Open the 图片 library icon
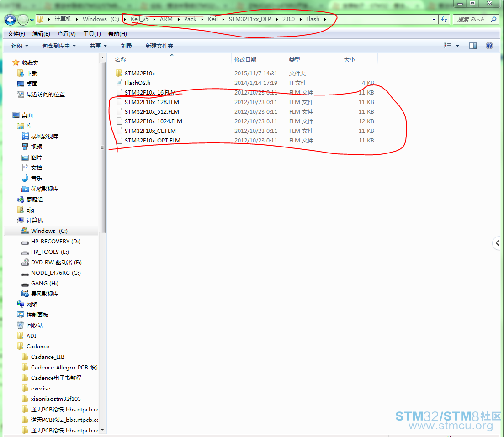 click(x=25, y=158)
